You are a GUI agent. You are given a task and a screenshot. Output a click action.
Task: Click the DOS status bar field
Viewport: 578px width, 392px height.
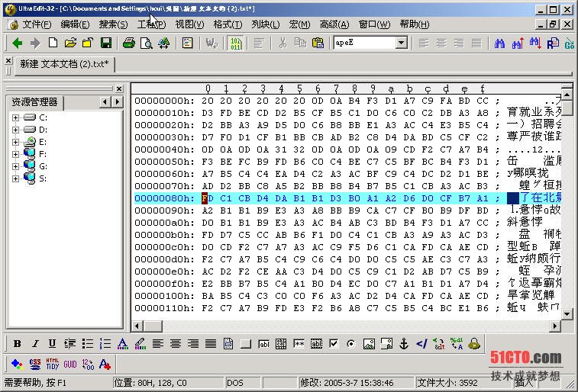[x=241, y=383]
